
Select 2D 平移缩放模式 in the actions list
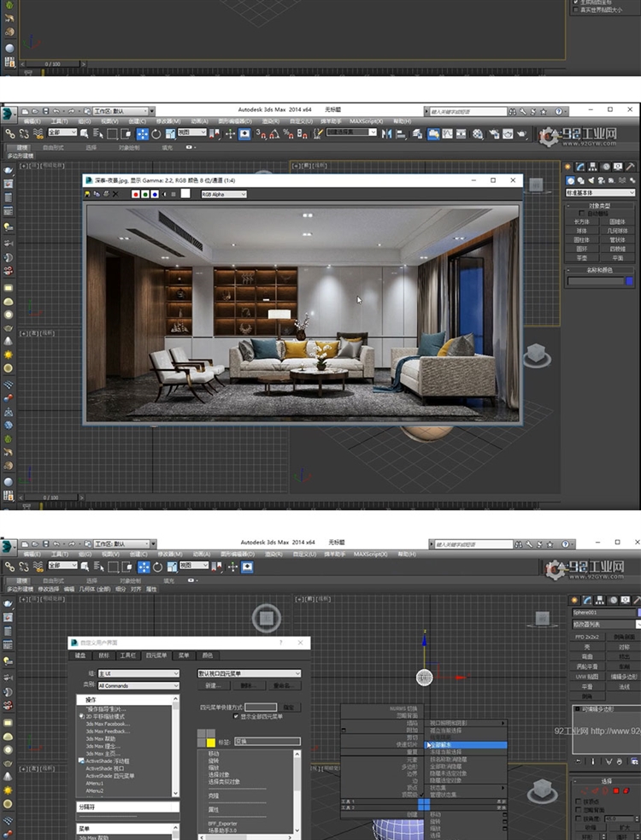point(105,716)
